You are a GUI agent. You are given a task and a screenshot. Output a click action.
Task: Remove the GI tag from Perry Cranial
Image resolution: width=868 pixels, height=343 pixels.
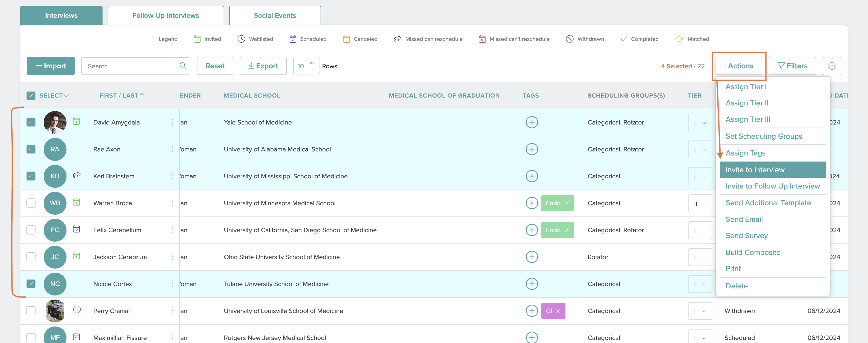point(558,311)
